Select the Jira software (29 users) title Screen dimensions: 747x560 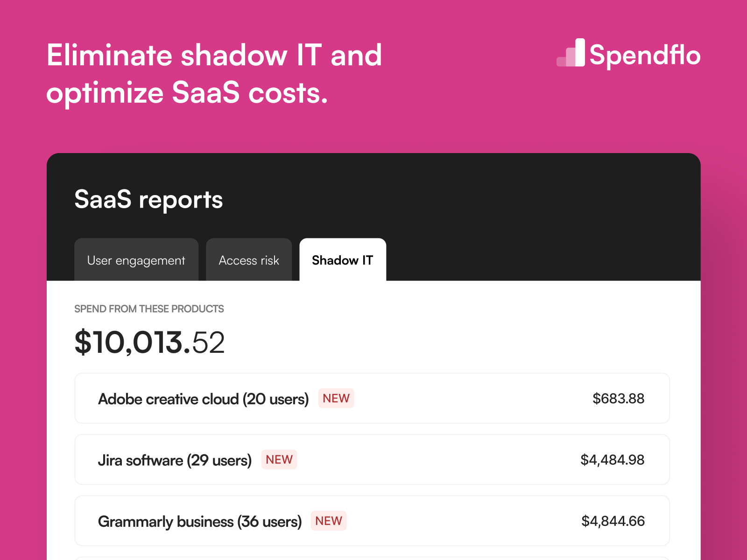175,461
